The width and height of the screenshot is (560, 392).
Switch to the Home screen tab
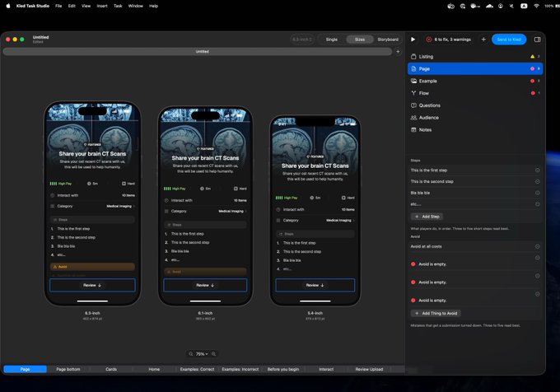pyautogui.click(x=154, y=369)
